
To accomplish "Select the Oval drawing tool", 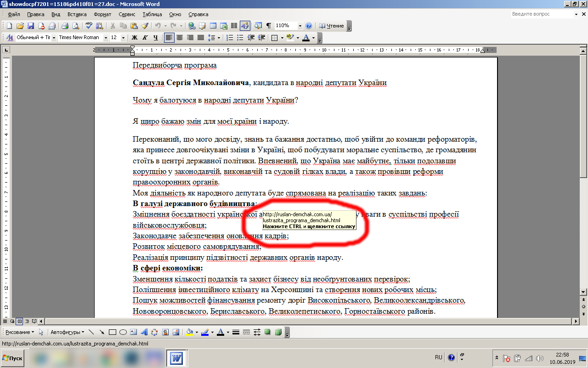I will [123, 332].
